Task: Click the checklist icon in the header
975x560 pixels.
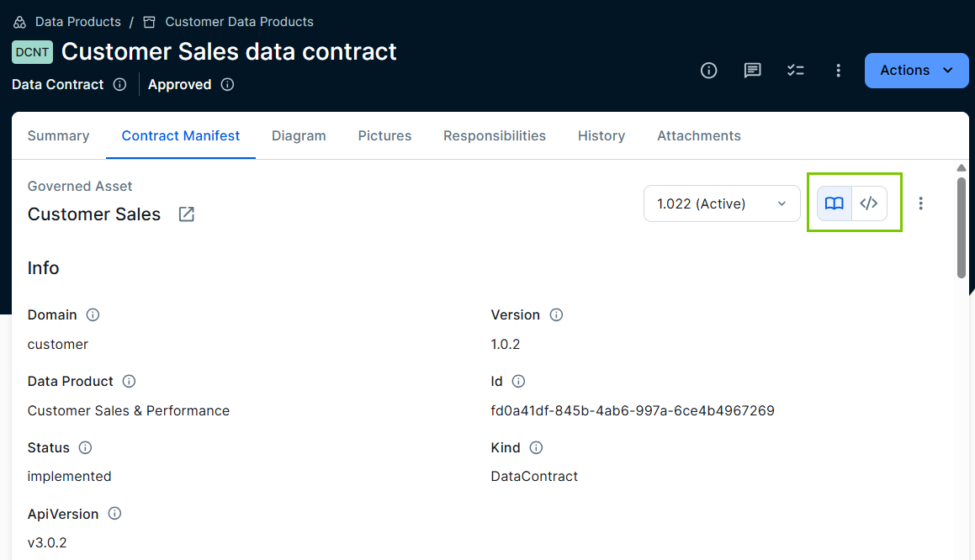Action: point(796,71)
